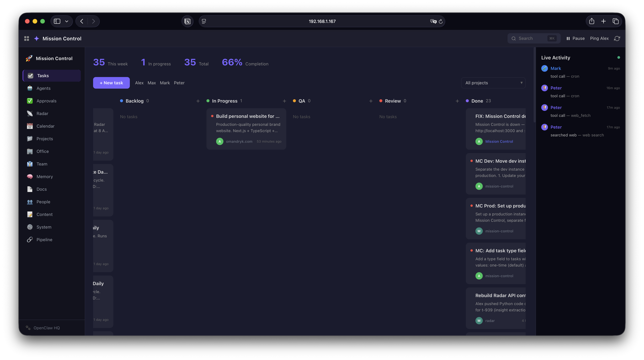Image resolution: width=644 pixels, height=360 pixels.
Task: Open the People section
Action: pos(43,201)
